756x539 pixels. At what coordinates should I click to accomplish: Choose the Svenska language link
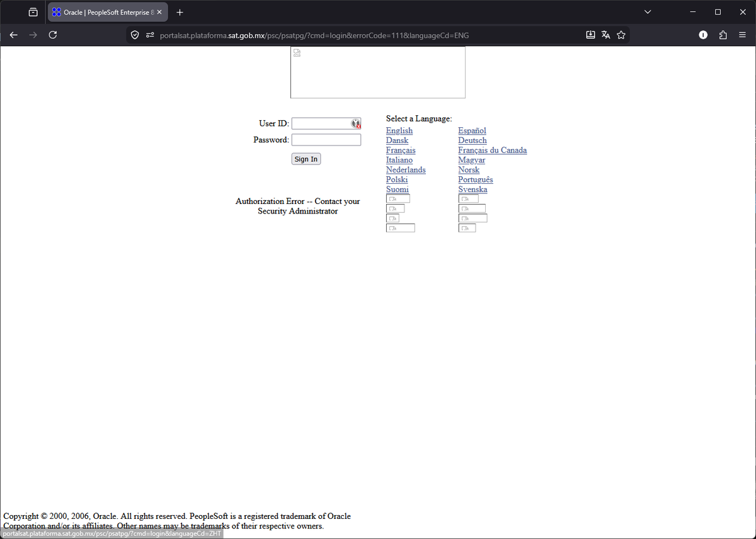click(x=473, y=189)
